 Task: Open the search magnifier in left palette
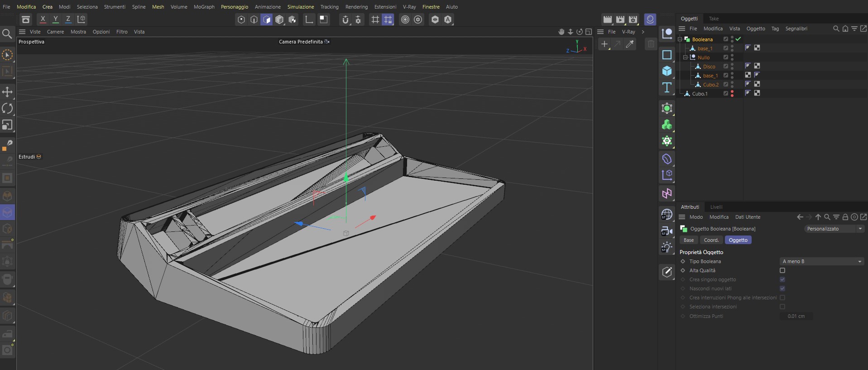coord(7,34)
